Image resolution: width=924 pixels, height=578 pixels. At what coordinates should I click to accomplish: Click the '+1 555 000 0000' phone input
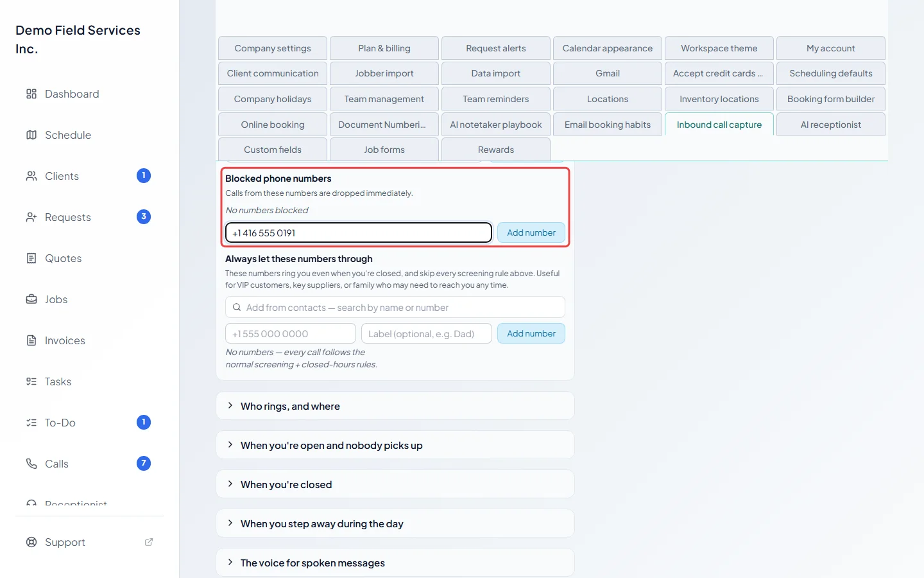coord(291,333)
